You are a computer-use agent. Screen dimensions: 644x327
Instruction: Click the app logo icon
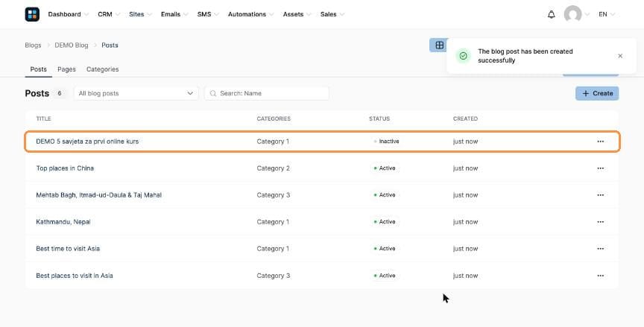click(x=32, y=14)
